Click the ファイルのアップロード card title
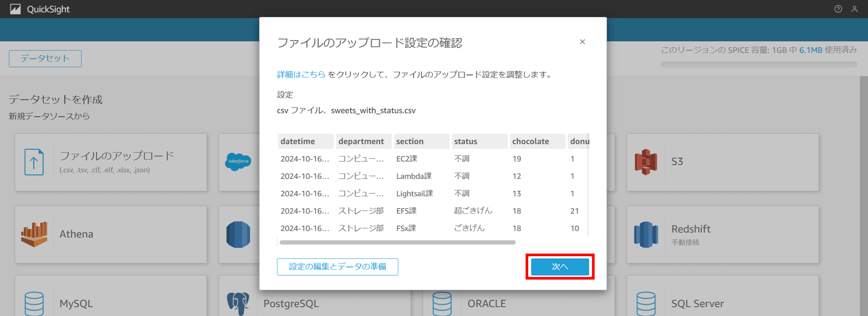The image size is (868, 316). tap(117, 156)
